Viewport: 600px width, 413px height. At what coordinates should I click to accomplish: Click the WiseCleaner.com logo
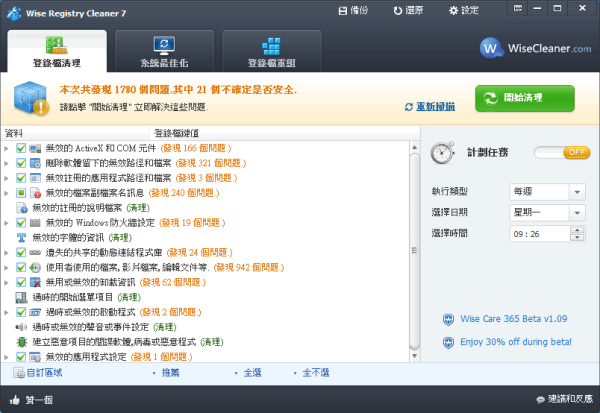(x=535, y=48)
